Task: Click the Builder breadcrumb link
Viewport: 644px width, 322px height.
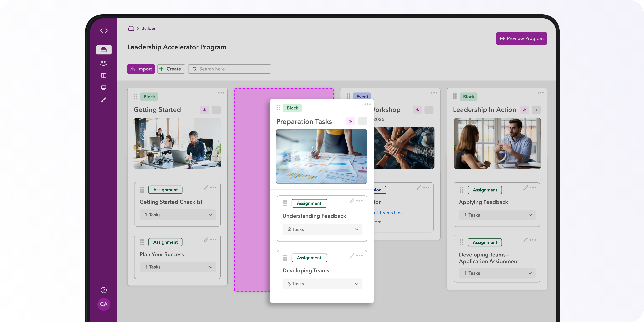Action: pyautogui.click(x=148, y=28)
